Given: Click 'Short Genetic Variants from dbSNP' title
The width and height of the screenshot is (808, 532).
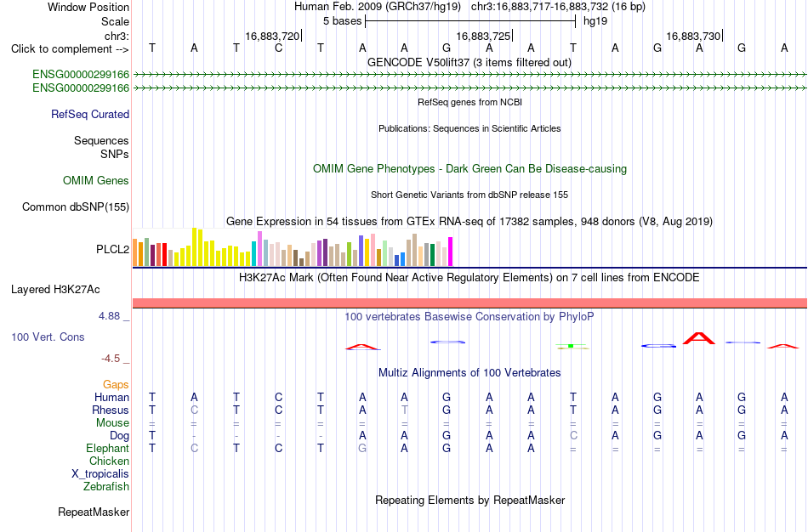Looking at the screenshot, I should coord(469,195).
